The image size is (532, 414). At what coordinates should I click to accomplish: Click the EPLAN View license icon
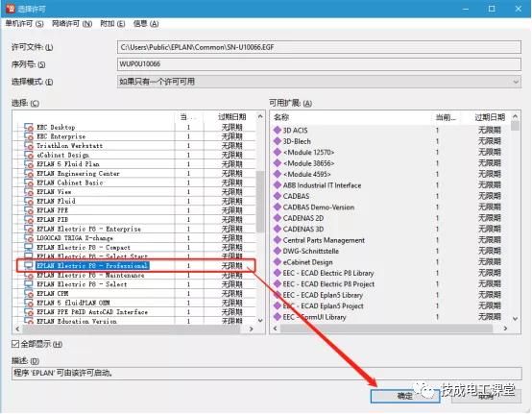[x=29, y=192]
